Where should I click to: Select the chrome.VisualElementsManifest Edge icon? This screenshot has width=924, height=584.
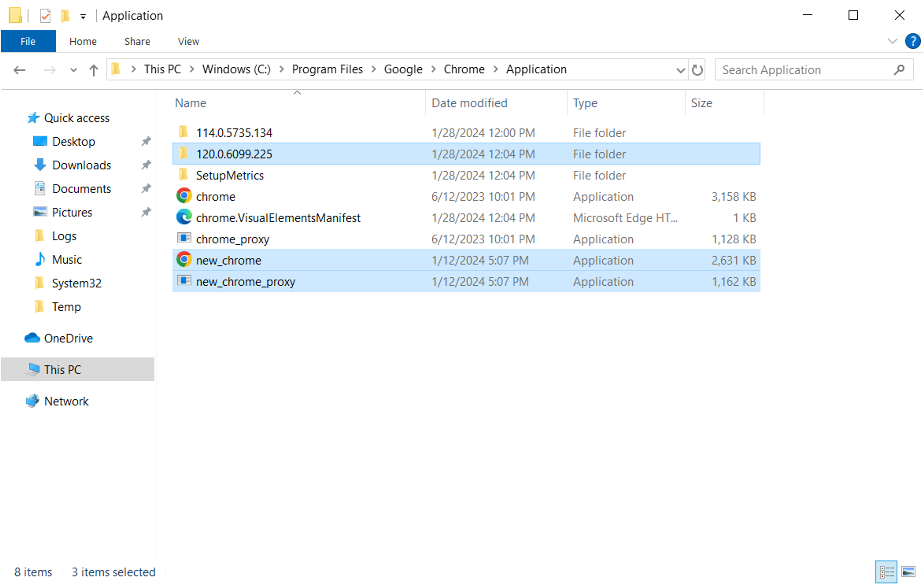point(184,217)
